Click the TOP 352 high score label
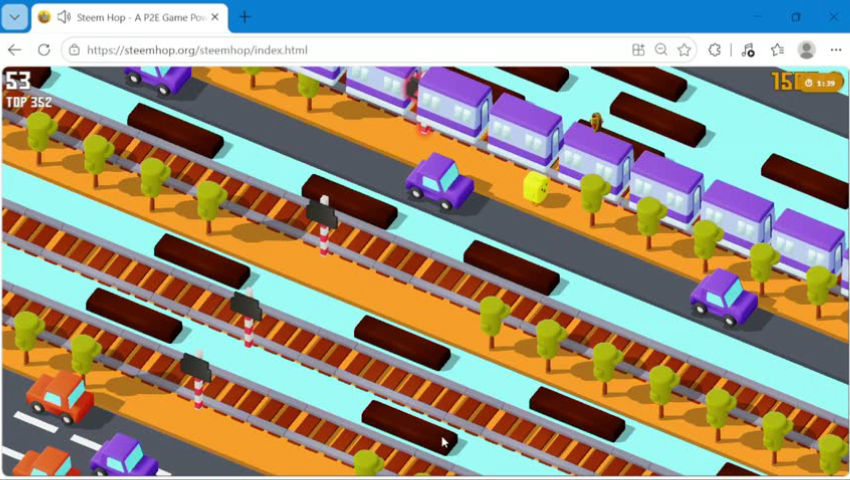The width and height of the screenshot is (850, 480). pyautogui.click(x=29, y=102)
